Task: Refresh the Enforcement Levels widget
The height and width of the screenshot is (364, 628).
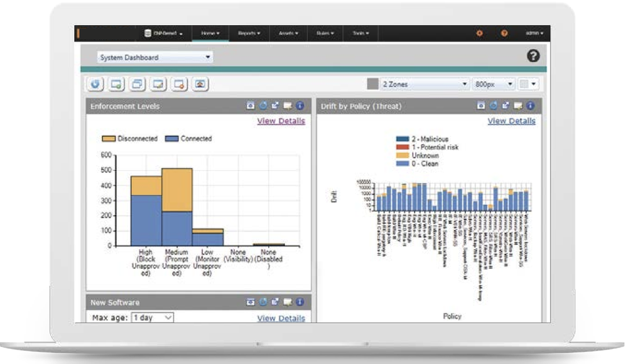Action: (264, 106)
